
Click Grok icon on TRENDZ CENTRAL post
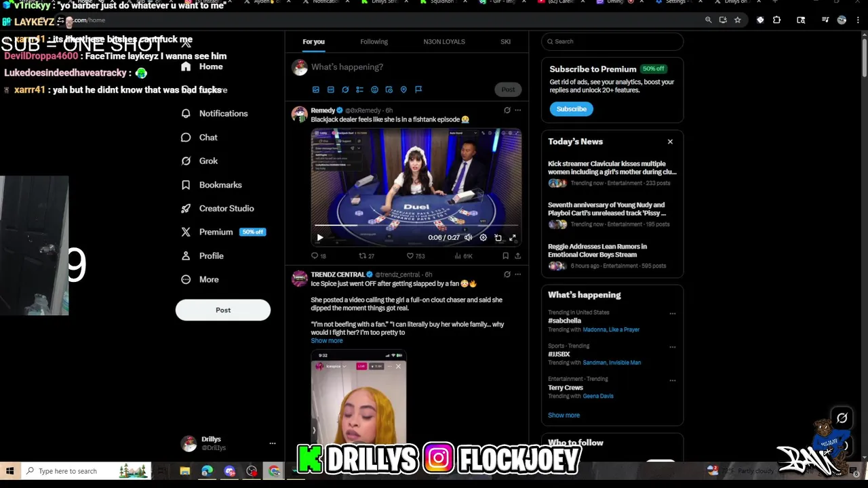tap(507, 274)
